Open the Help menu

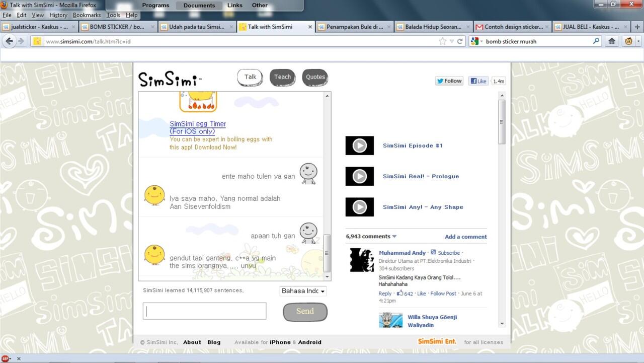coord(131,15)
